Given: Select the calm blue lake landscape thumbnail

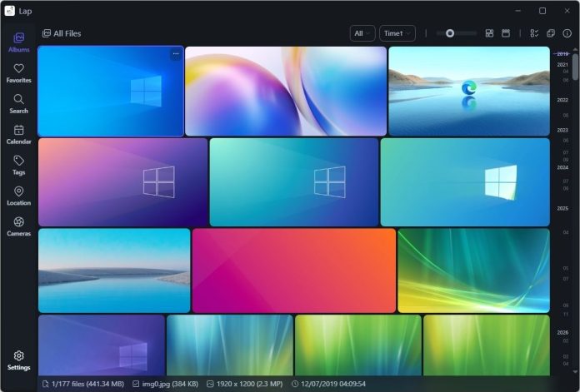Looking at the screenshot, I should [x=114, y=270].
